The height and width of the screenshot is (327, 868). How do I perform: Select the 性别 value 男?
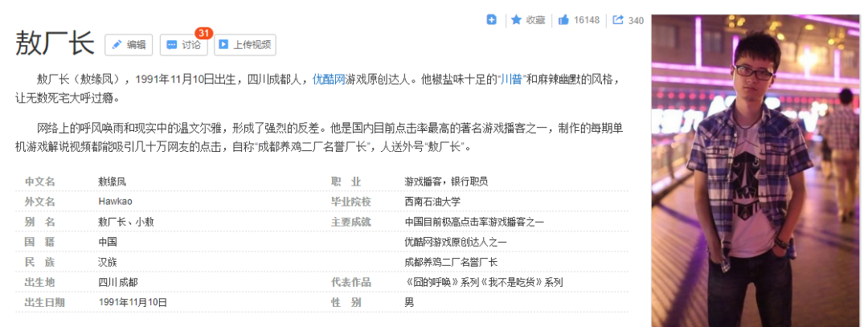(409, 302)
